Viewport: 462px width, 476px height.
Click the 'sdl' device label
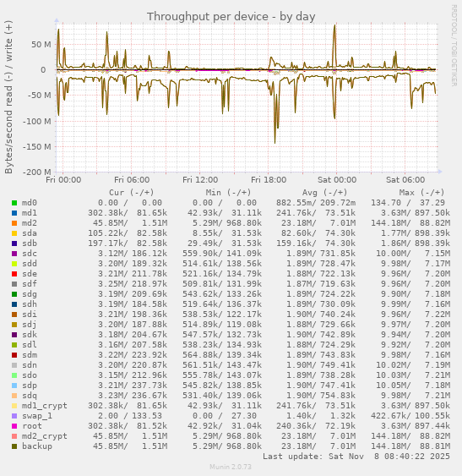click(x=30, y=345)
